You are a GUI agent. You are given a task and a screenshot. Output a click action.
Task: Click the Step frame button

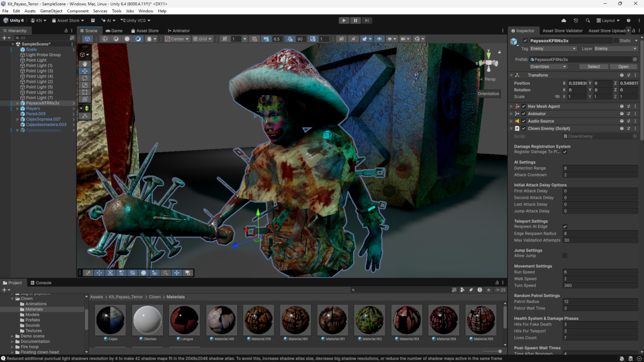pos(367,20)
